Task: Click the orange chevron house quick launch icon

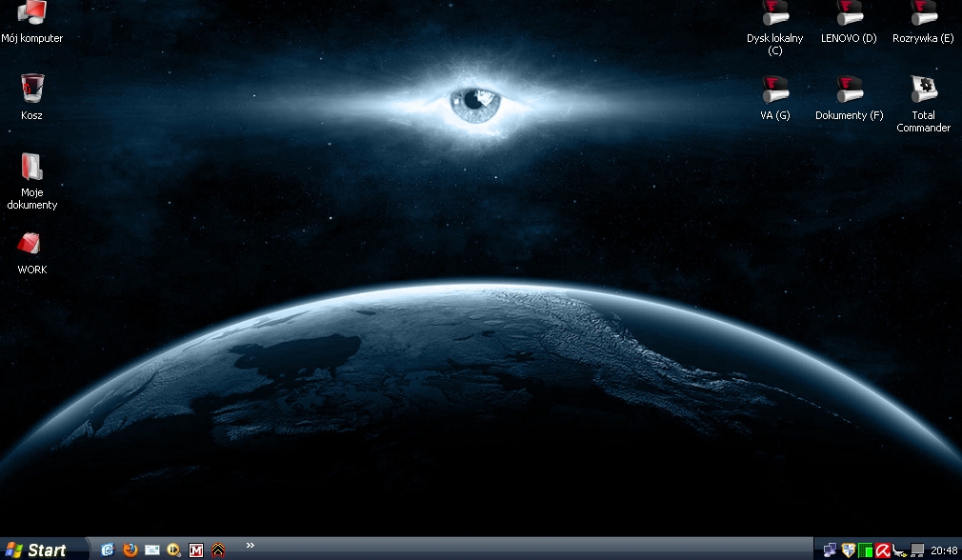Action: (x=218, y=550)
